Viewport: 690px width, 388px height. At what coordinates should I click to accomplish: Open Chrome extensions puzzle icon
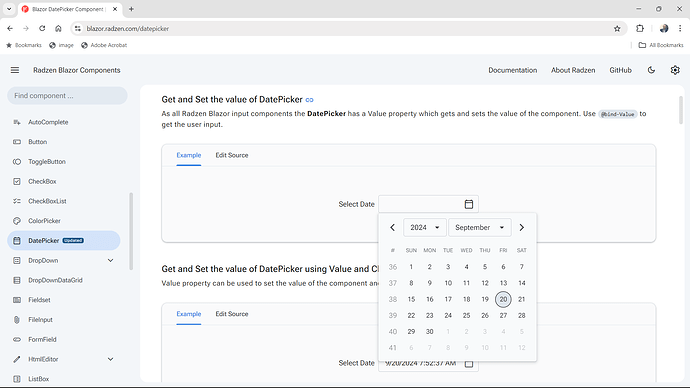pyautogui.click(x=640, y=29)
